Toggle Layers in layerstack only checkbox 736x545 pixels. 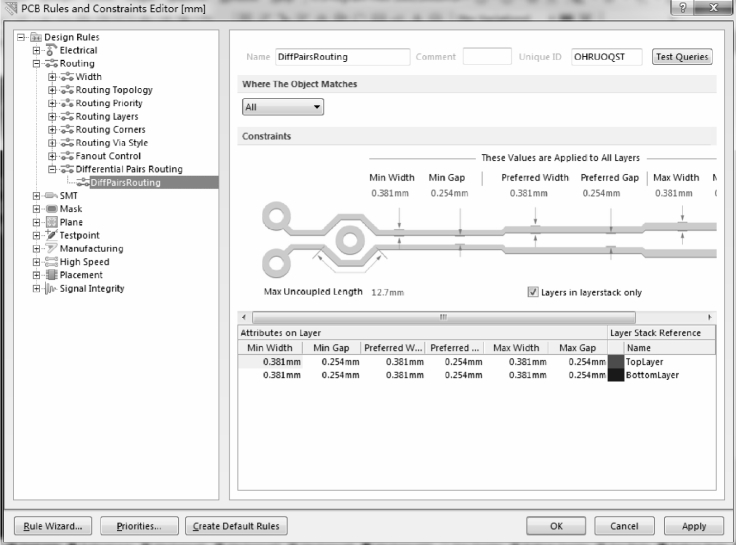tap(533, 293)
